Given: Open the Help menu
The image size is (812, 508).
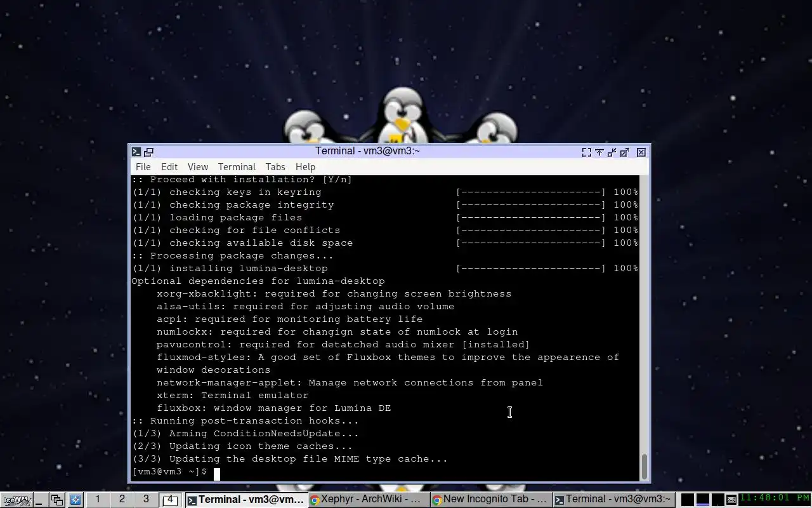Looking at the screenshot, I should [305, 167].
